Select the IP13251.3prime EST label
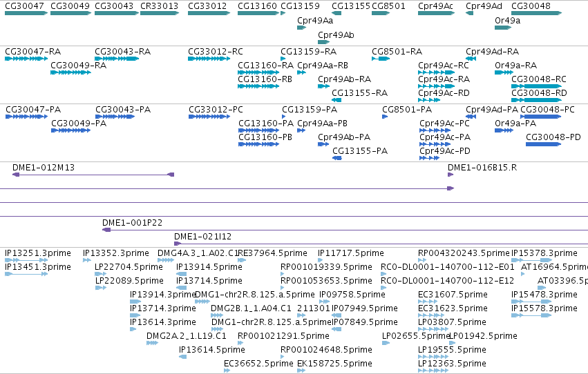Image resolution: width=588 pixels, height=374 pixels. point(38,253)
